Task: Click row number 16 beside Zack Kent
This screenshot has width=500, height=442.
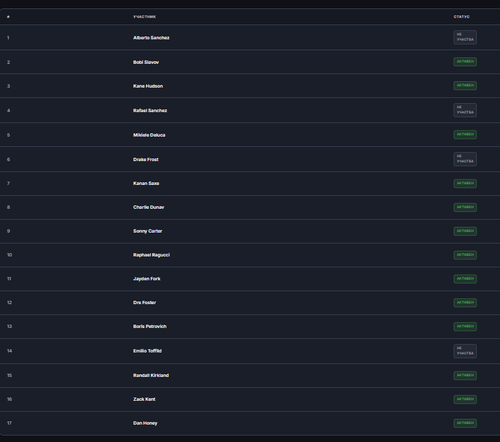Action: [x=9, y=399]
